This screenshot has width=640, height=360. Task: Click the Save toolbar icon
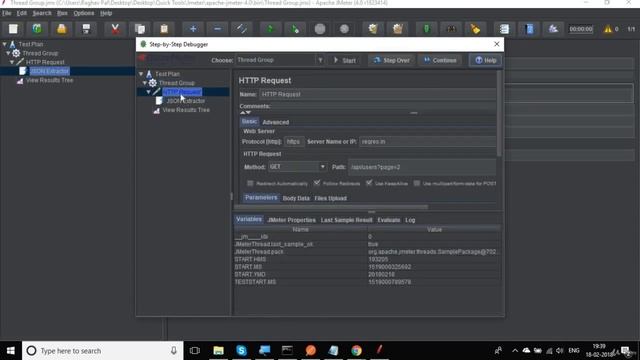click(x=86, y=29)
